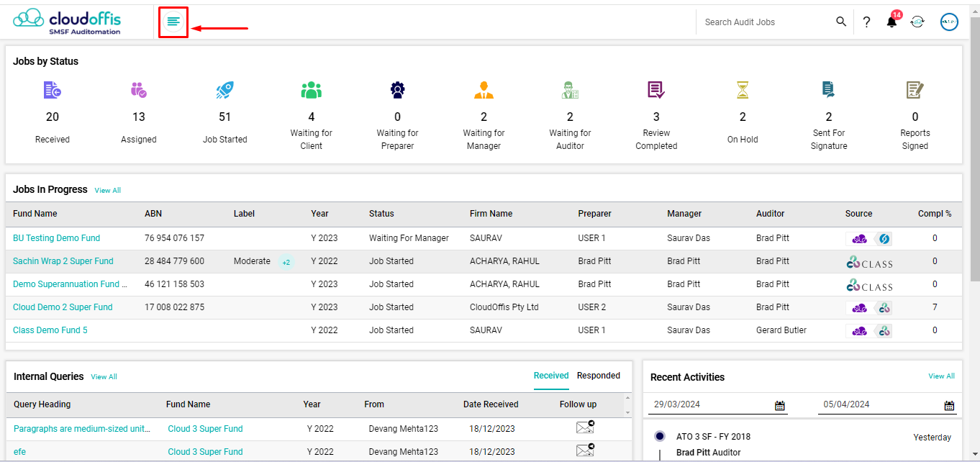This screenshot has width=980, height=462.
Task: Click the Gerard Butler auditor cell
Action: (x=781, y=330)
